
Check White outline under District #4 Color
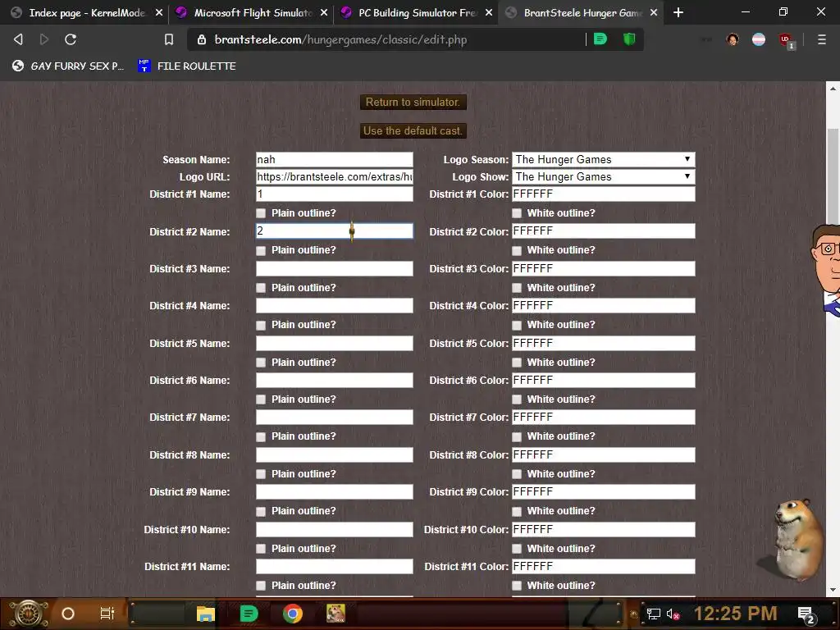(517, 325)
